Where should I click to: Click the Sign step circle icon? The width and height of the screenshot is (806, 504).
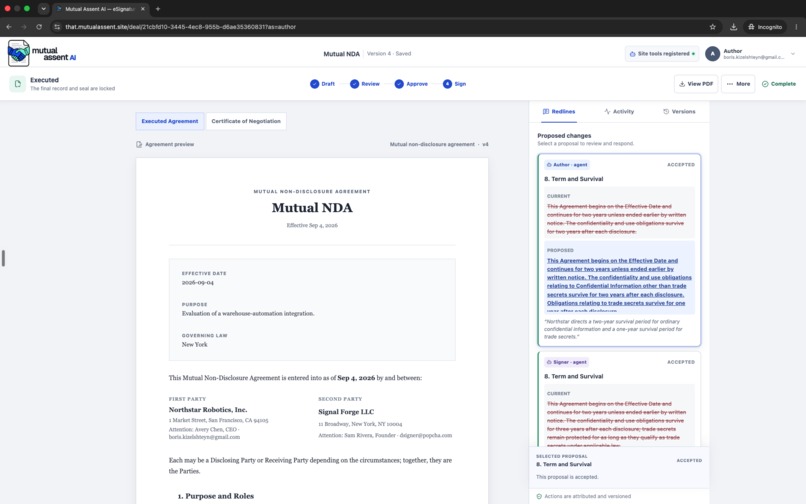447,84
